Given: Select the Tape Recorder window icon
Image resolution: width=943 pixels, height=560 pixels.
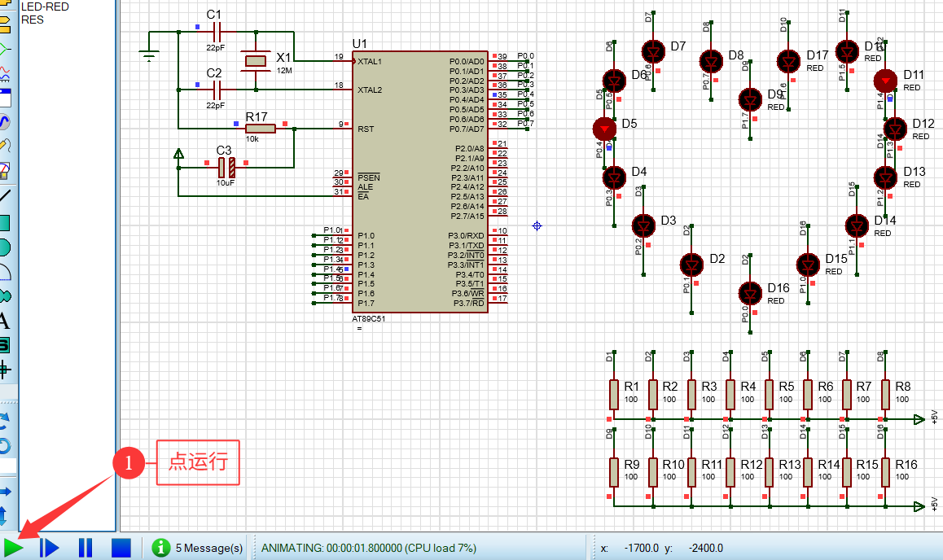Looking at the screenshot, I should click(4, 98).
